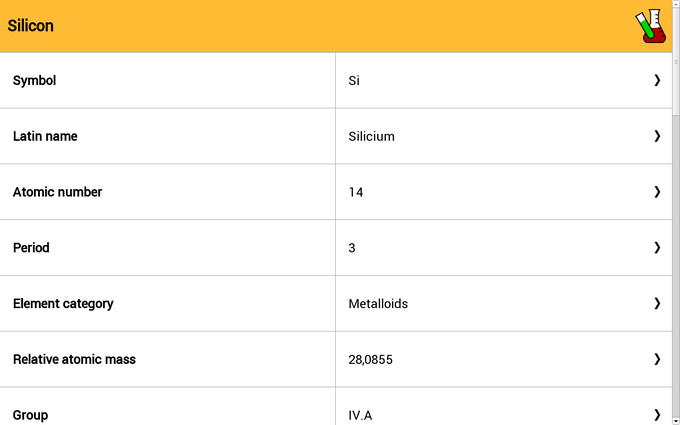Select the Group row label
The height and width of the screenshot is (425, 680).
[30, 415]
